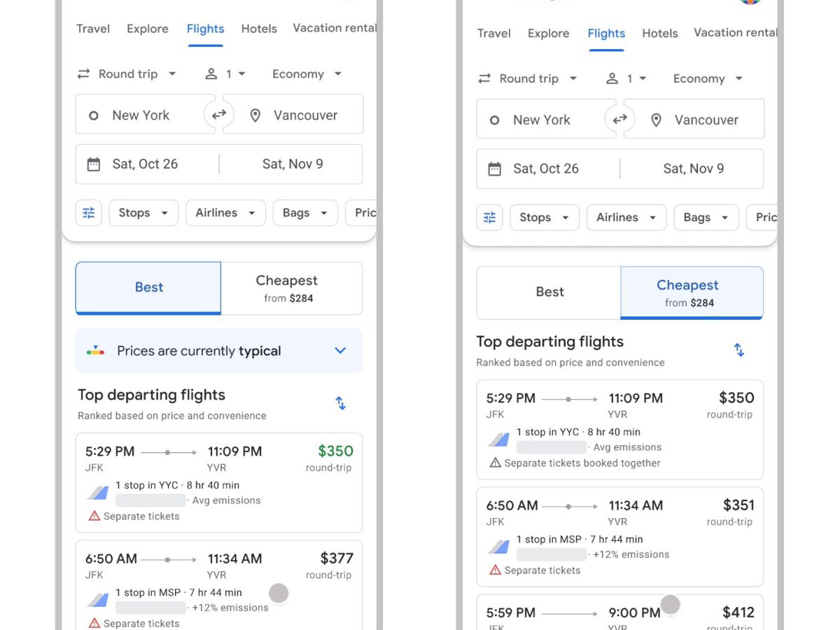Swap origin and destination in left screen
The height and width of the screenshot is (630, 840).
[219, 114]
